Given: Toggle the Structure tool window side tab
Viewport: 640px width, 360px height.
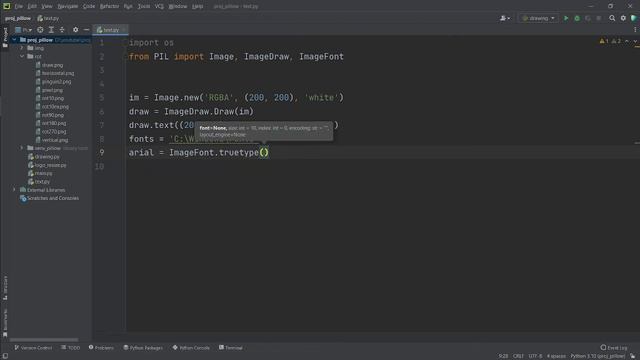Looking at the screenshot, I should pos(5,288).
